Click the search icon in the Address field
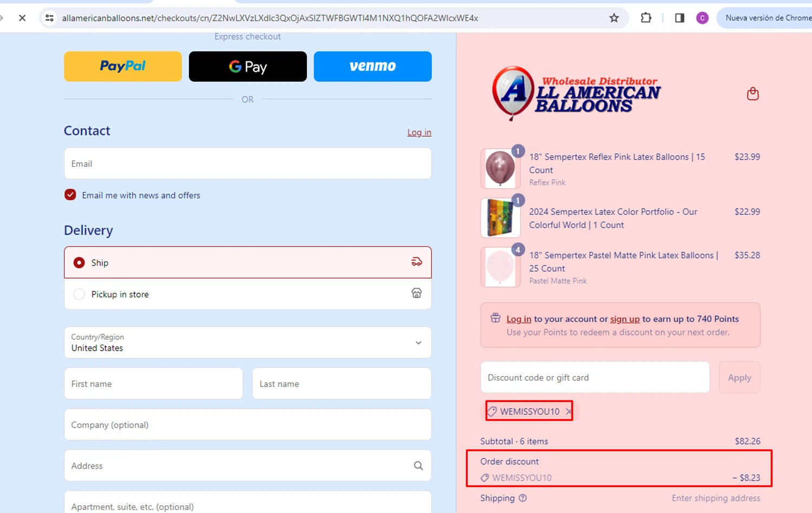 coord(418,465)
